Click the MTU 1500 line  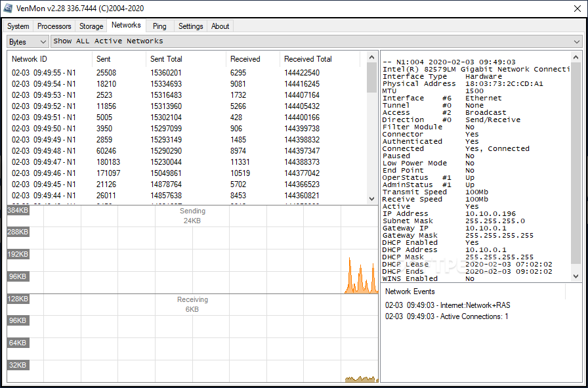pyautogui.click(x=433, y=91)
